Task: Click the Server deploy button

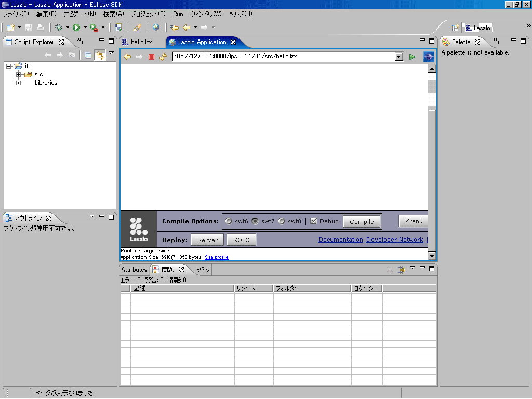Action: 207,240
